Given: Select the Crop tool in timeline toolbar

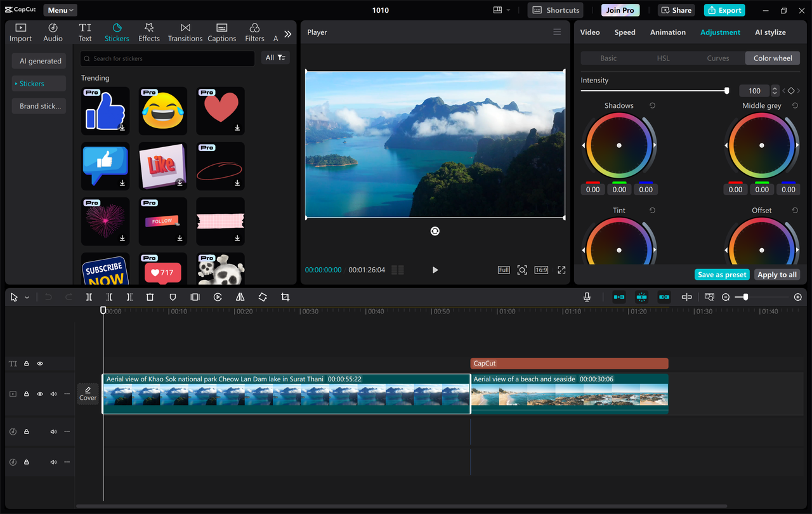Looking at the screenshot, I should (285, 297).
